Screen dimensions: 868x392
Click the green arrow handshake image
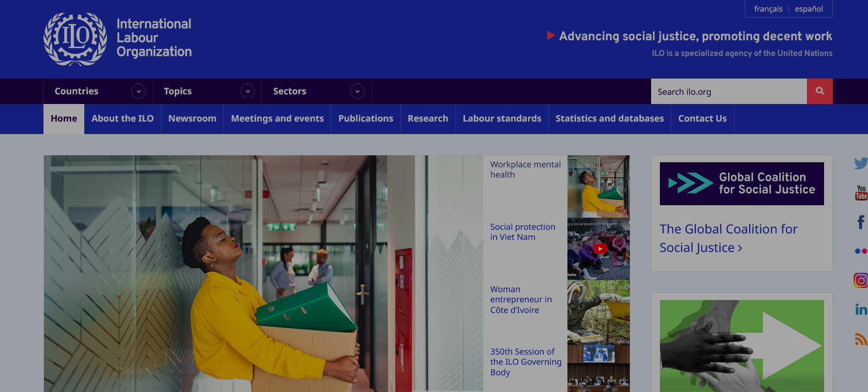tap(742, 346)
